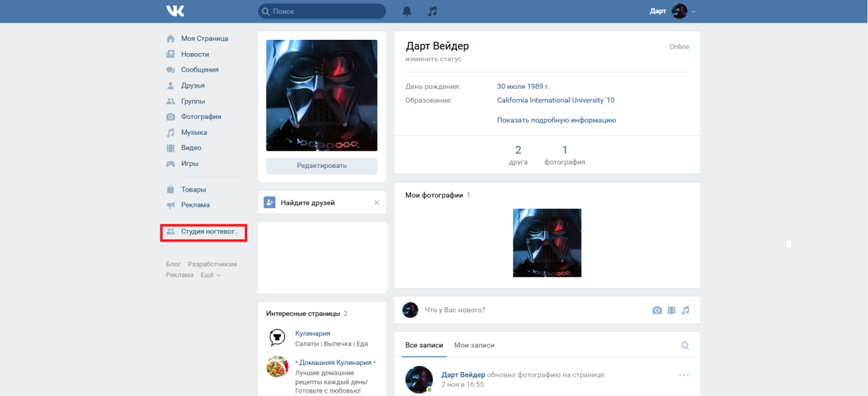Open the Кулинария page link
The image size is (868, 396).
tap(312, 334)
